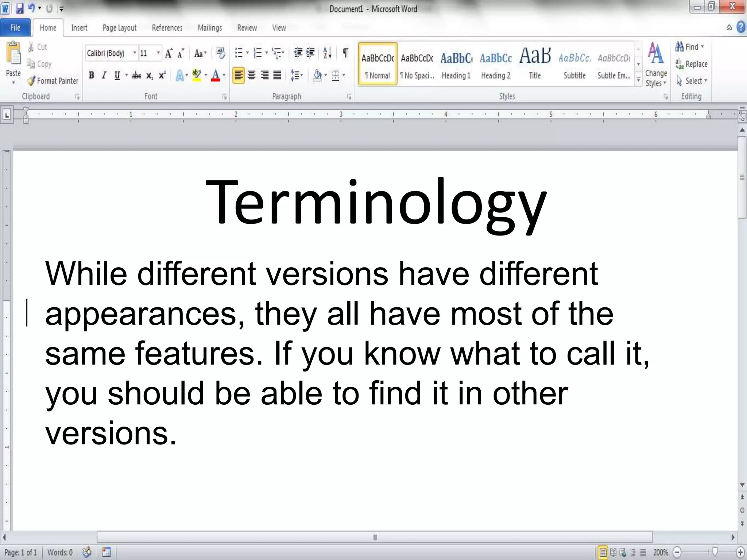Switch to the Review tab
The width and height of the screenshot is (747, 560).
(x=247, y=28)
